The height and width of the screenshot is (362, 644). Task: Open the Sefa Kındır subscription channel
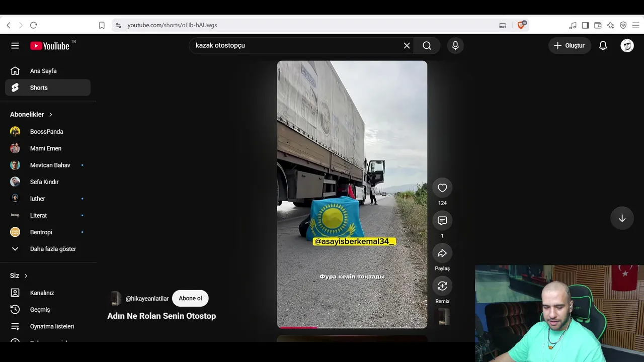point(48,182)
